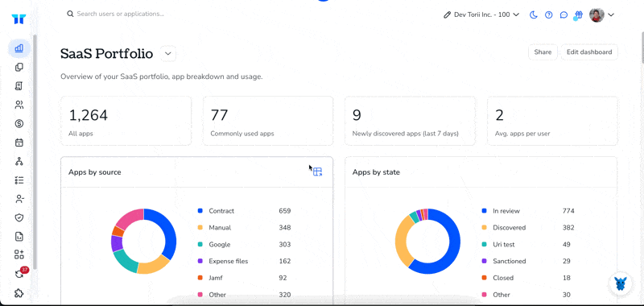Open the 9 Newly discovered apps card
The width and height of the screenshot is (644, 306).
[x=410, y=121]
